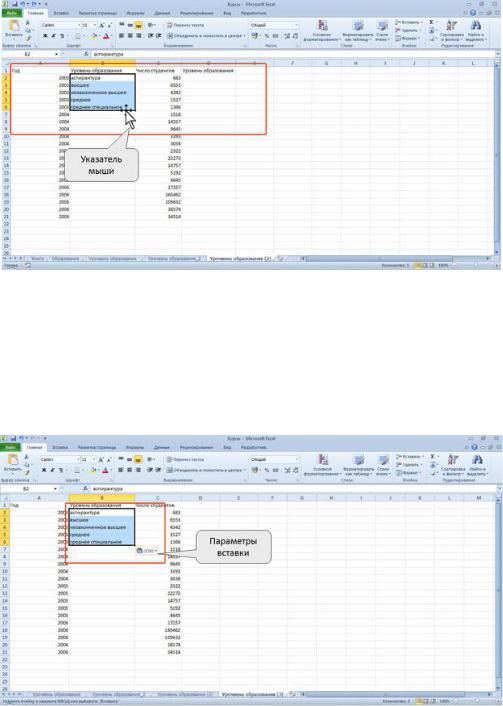503x706 pixels.
Task: Toggle highlighted middle-align button in lower window
Action: pyautogui.click(x=138, y=460)
